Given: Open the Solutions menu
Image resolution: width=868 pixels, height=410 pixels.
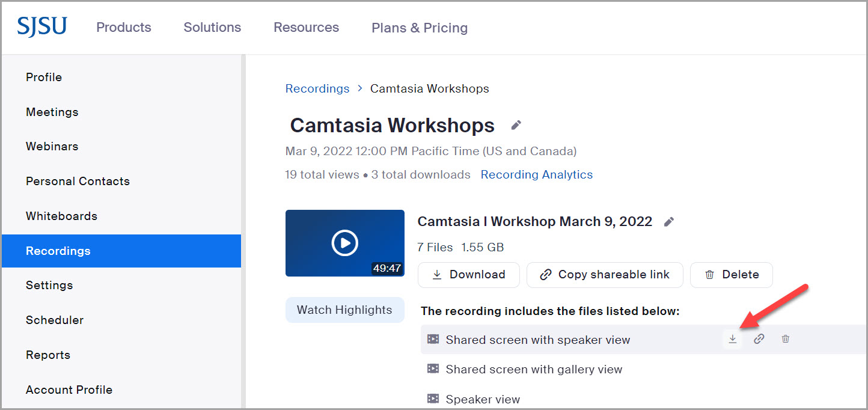Looking at the screenshot, I should click(x=212, y=28).
